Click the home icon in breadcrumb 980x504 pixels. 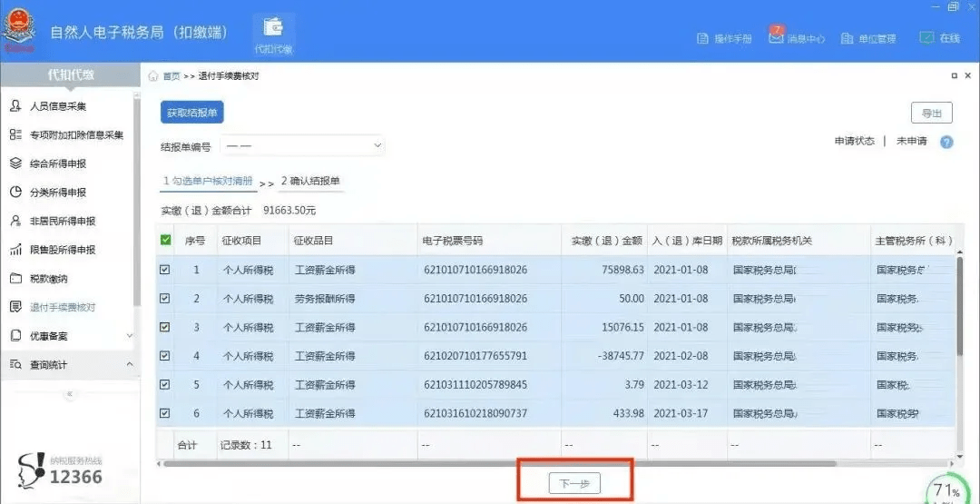click(153, 76)
